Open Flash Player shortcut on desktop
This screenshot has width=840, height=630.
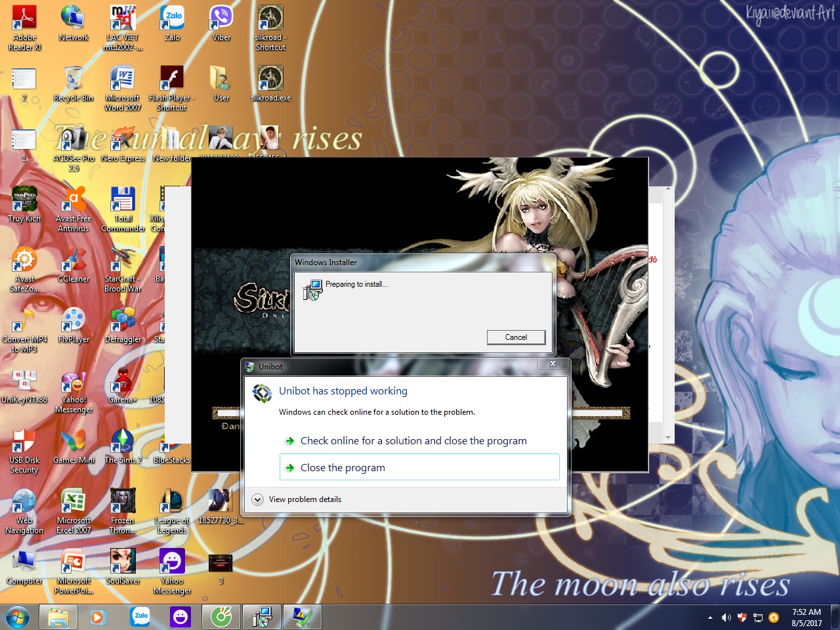172,88
